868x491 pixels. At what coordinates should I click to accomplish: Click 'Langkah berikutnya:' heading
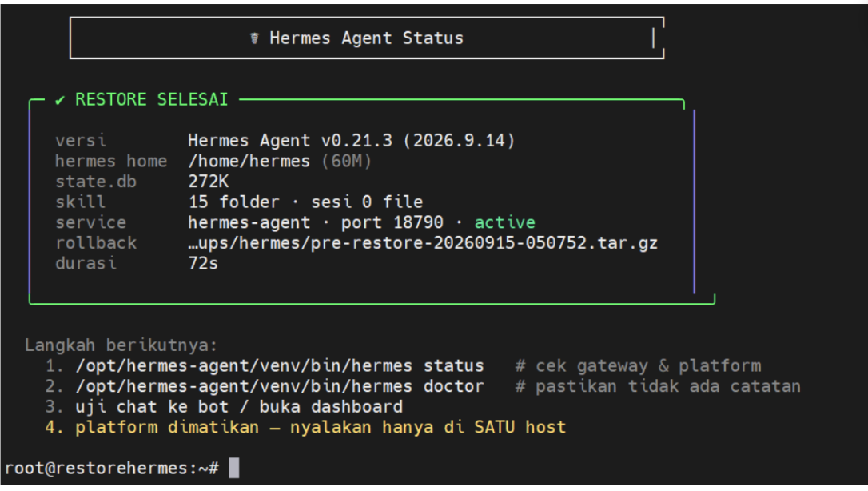pos(121,345)
